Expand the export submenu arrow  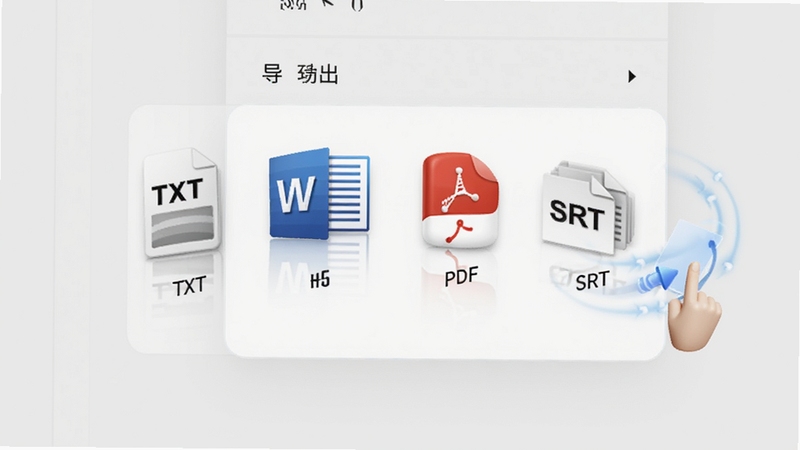tap(632, 77)
